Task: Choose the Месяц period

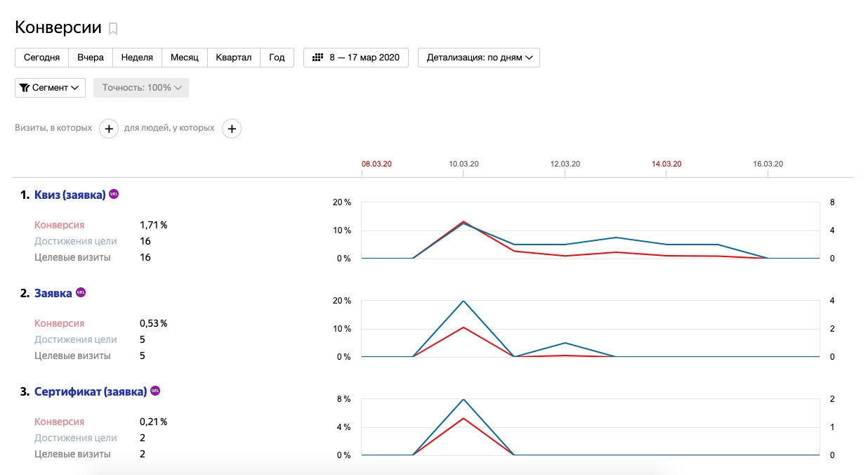Action: tap(185, 58)
